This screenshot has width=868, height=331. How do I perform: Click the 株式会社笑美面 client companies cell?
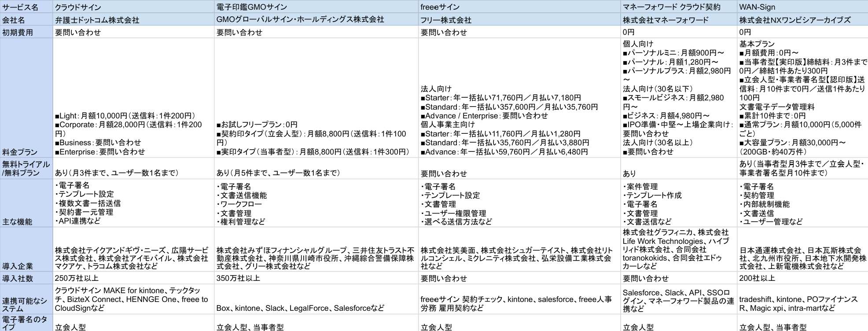point(519,249)
